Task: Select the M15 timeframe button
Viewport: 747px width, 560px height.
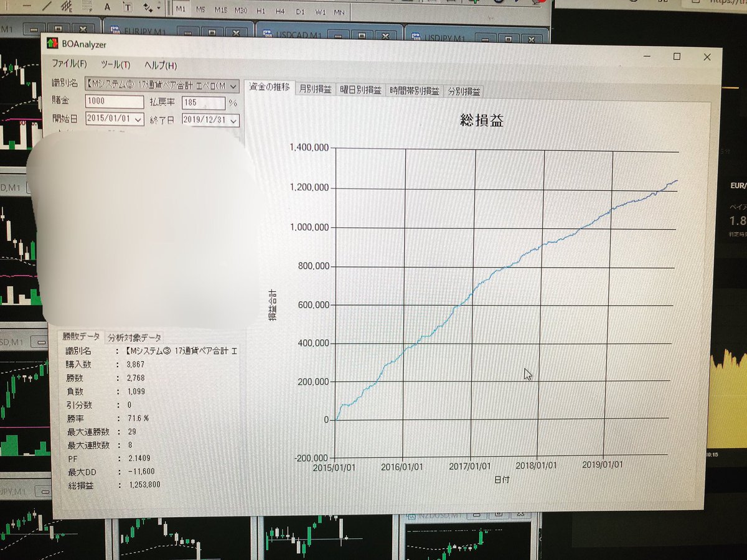Action: click(x=220, y=11)
